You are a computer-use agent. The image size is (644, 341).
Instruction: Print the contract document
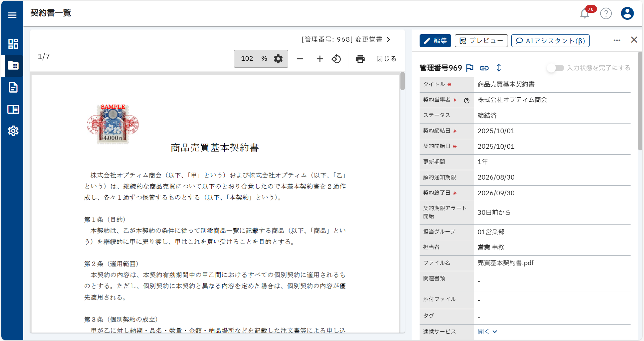coord(360,58)
